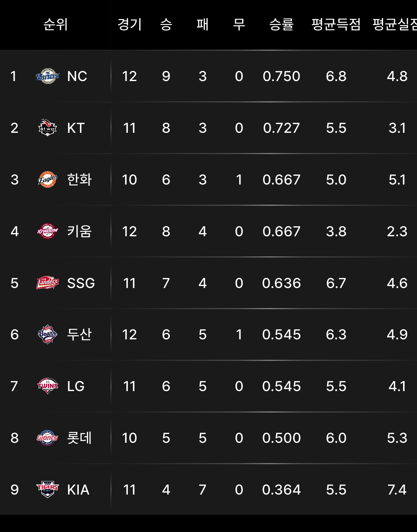Tap the SSG Landers team logo
This screenshot has width=417, height=532.
click(x=47, y=283)
